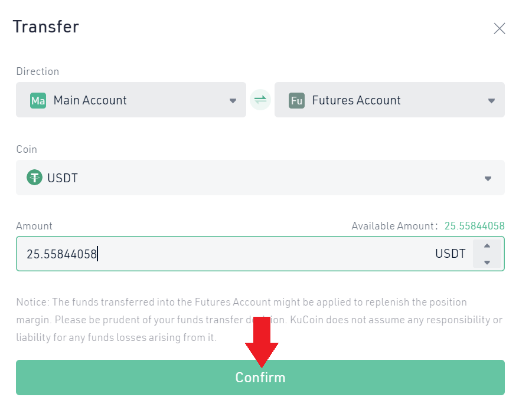Click the Transfer dialog title
Viewport: 519px width, 420px height.
point(46,27)
